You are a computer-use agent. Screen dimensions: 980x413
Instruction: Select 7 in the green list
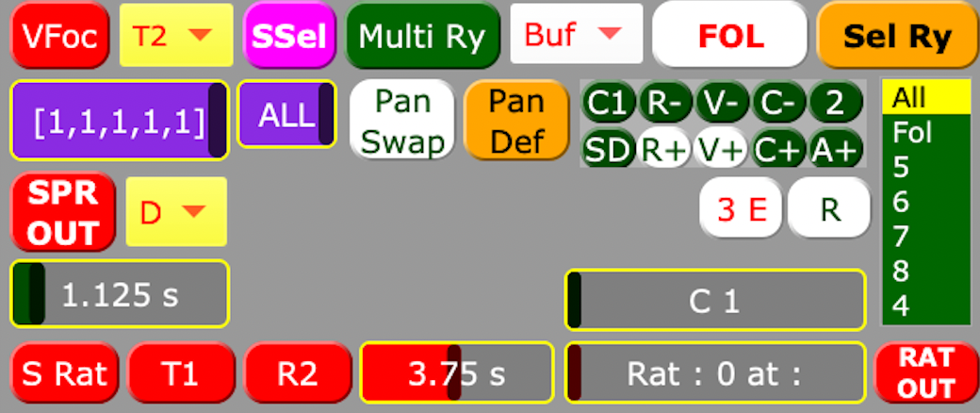pos(925,237)
